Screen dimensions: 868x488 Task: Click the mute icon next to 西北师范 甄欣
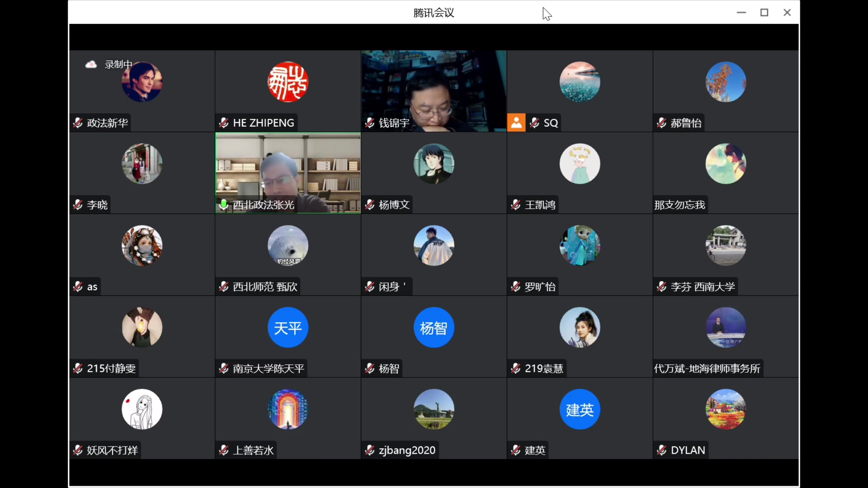tap(224, 286)
